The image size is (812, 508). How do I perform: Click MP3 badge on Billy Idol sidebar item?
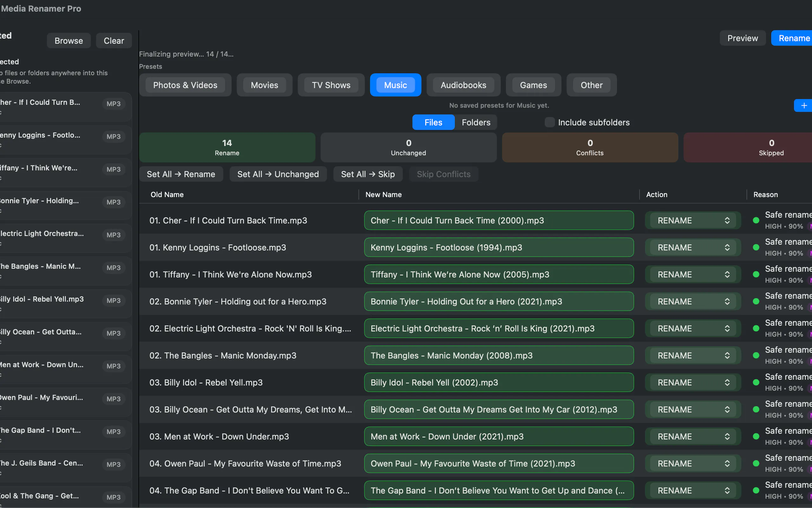click(114, 301)
